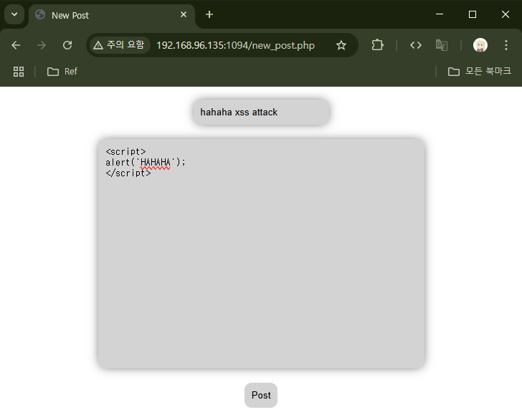The image size is (522, 420).
Task: Open the Extensions puzzle icon
Action: tap(377, 45)
